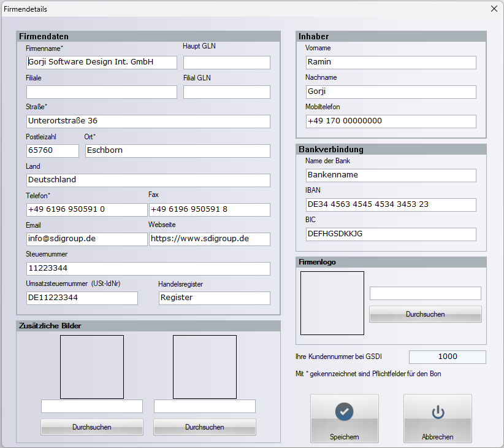The height and width of the screenshot is (448, 504).
Task: Click the Filial GLN field
Action: pos(227,92)
